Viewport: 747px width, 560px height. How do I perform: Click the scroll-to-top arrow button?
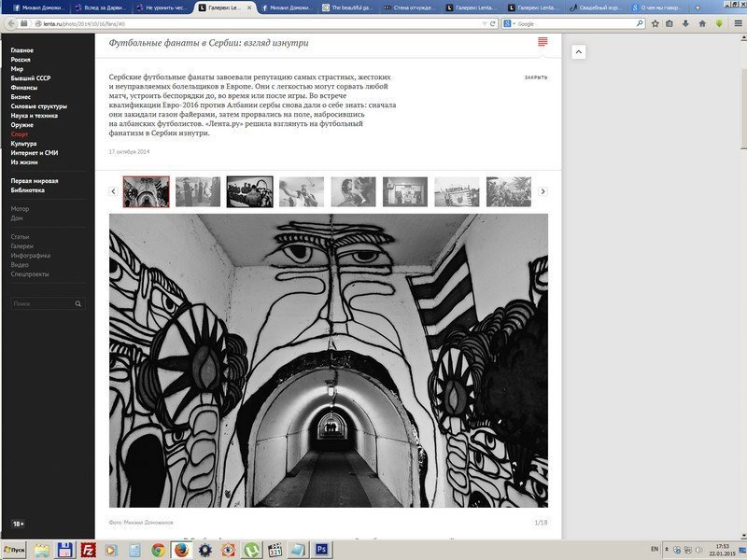point(578,51)
